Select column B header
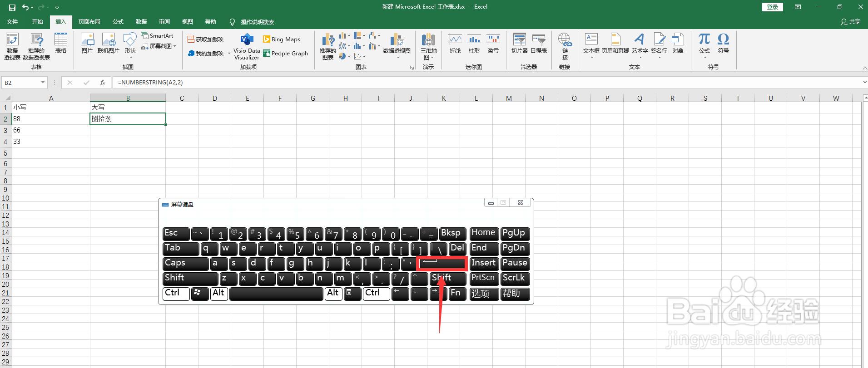868x368 pixels. [128, 98]
